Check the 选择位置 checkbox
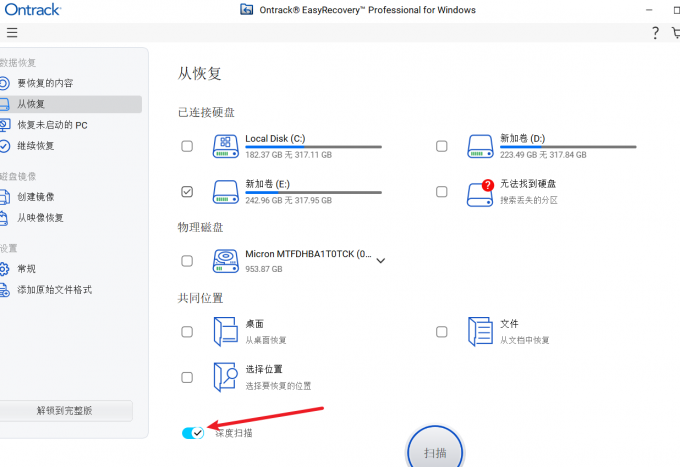 click(x=187, y=377)
